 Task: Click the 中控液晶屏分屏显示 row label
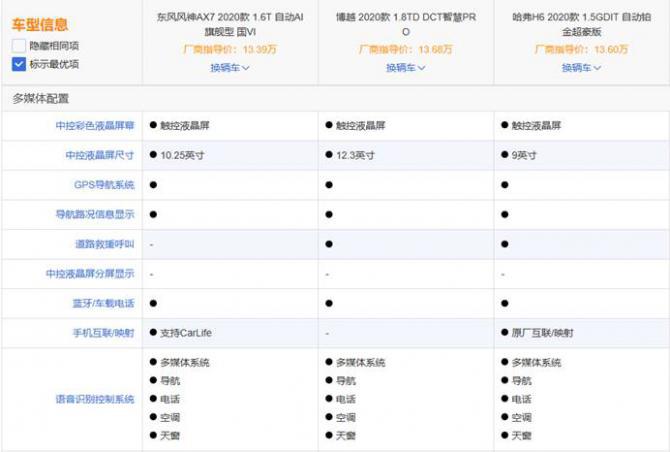(90, 273)
